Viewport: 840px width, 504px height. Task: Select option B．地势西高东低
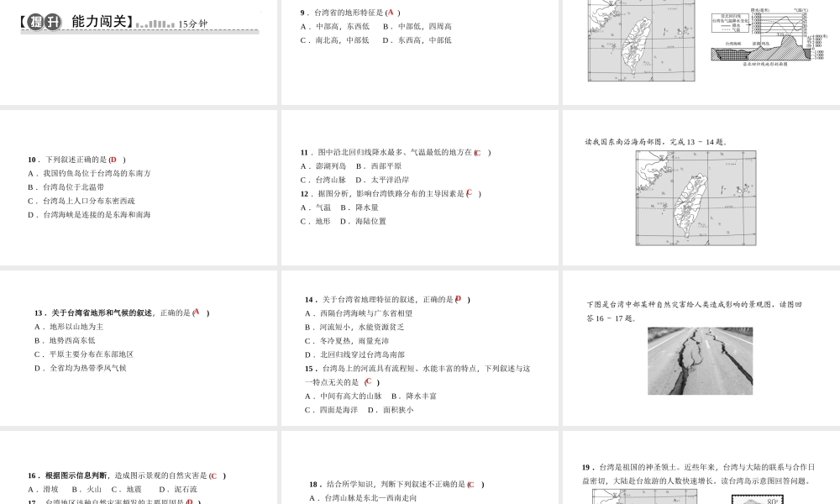pos(65,341)
